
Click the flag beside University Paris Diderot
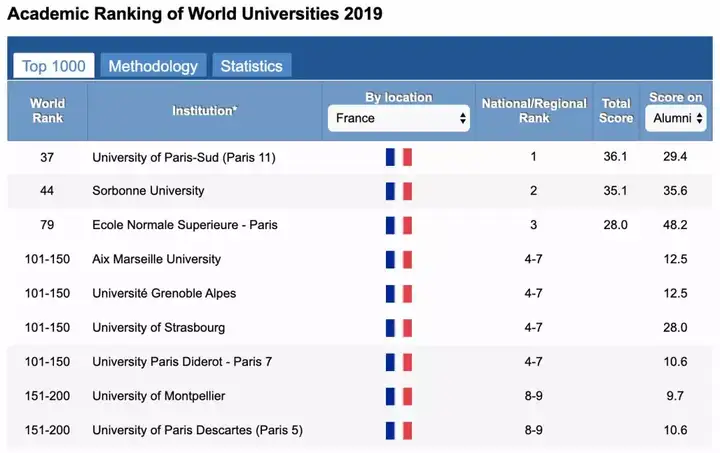pyautogui.click(x=398, y=362)
